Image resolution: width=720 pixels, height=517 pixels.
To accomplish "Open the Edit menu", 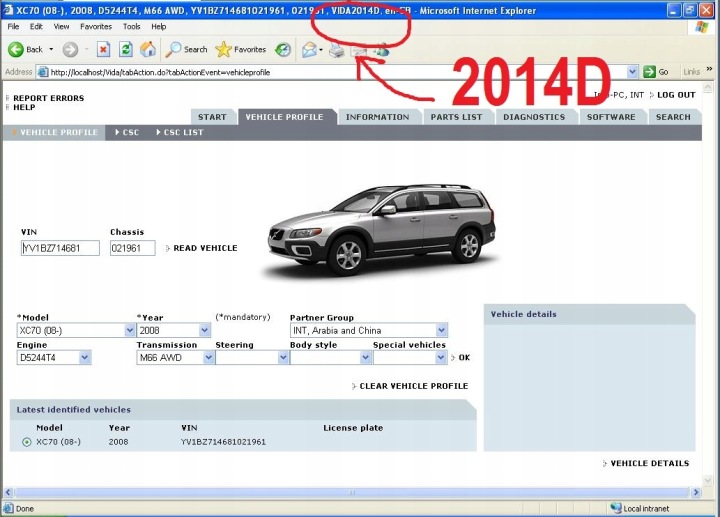I will pos(36,27).
